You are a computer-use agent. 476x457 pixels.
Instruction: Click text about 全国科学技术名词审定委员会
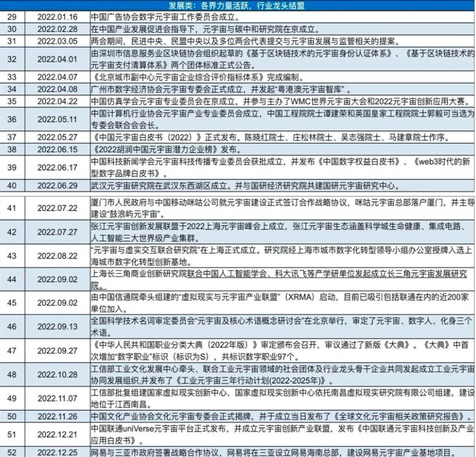pyautogui.click(x=281, y=326)
